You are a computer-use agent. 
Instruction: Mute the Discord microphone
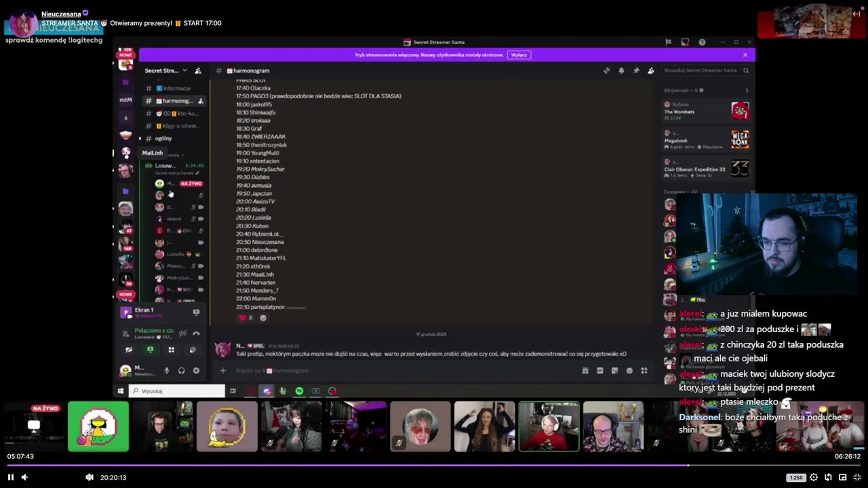[167, 371]
